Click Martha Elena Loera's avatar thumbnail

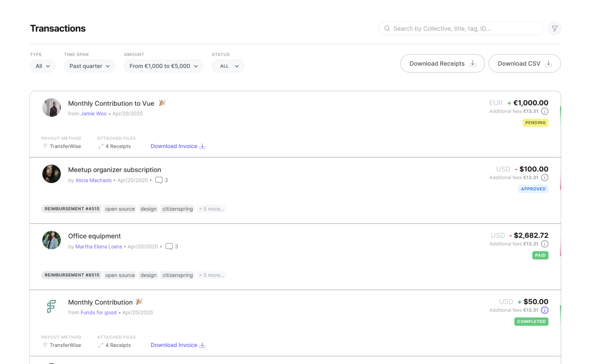point(52,240)
